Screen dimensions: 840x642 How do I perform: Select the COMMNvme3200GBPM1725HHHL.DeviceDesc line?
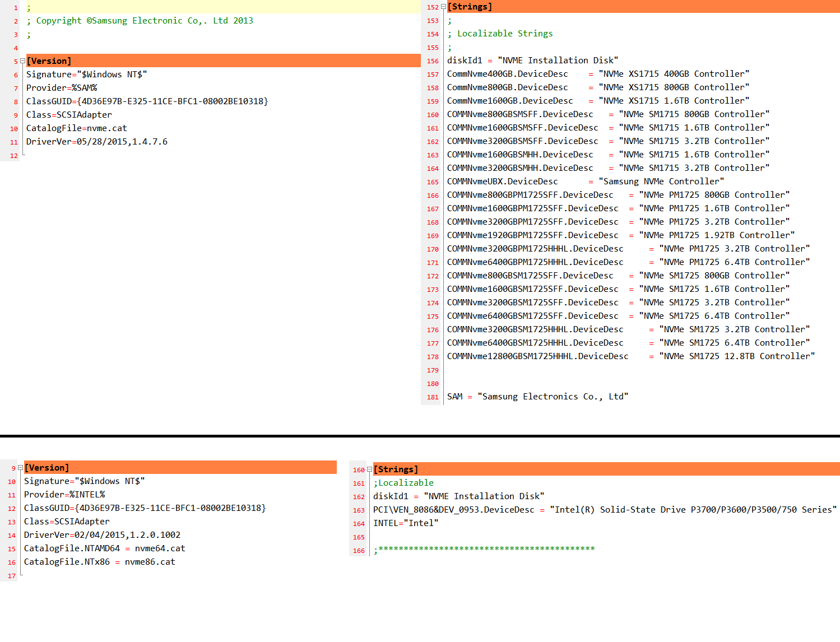629,249
